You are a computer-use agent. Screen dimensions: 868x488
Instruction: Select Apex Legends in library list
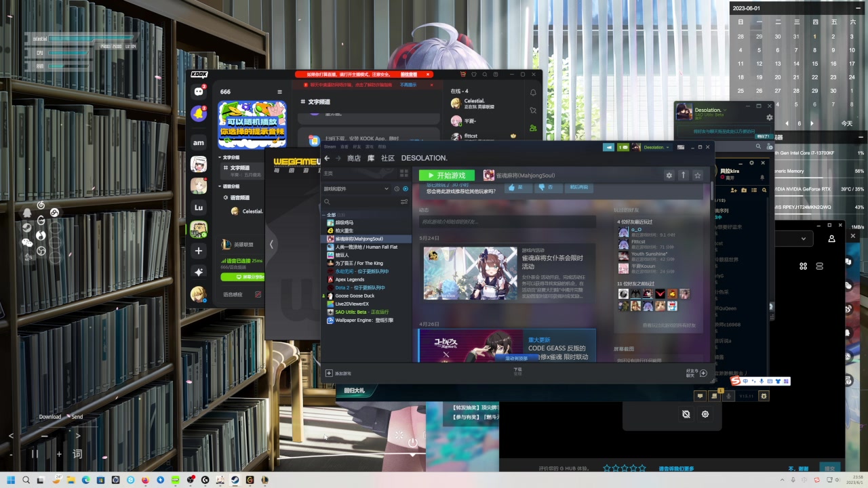coord(367,279)
